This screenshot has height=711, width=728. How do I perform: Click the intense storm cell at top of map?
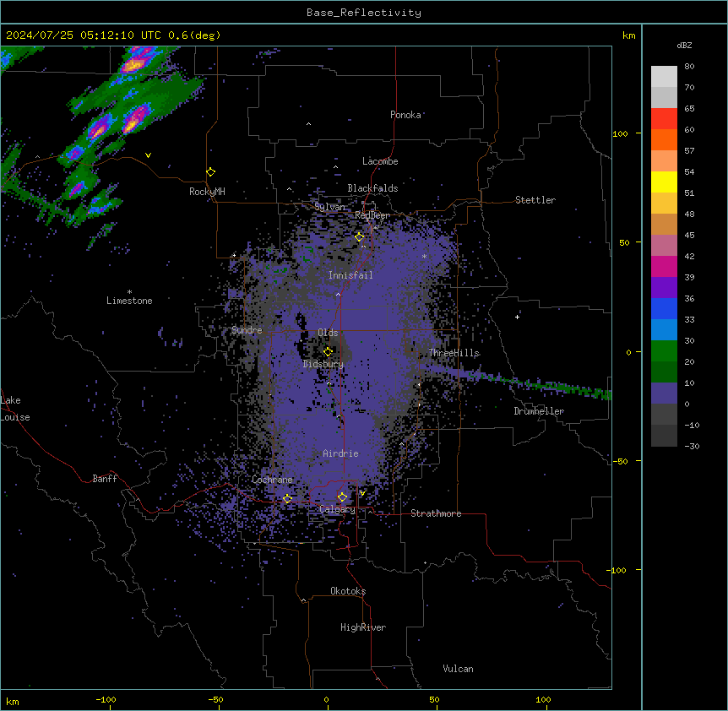point(135,63)
